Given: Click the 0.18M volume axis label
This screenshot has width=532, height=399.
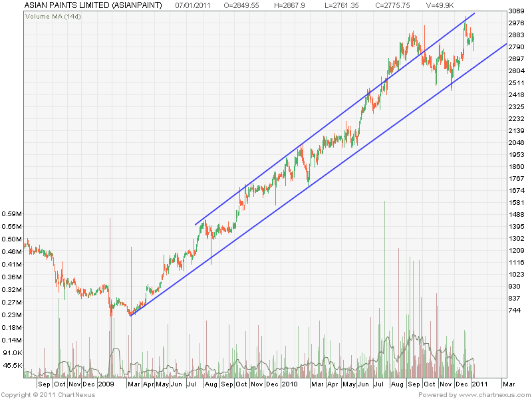Looking at the screenshot, I should coord(12,328).
